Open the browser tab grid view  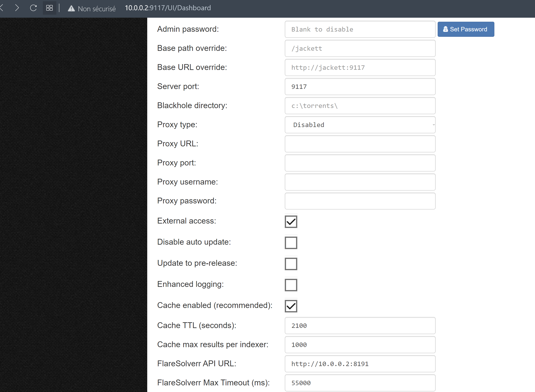tap(49, 8)
